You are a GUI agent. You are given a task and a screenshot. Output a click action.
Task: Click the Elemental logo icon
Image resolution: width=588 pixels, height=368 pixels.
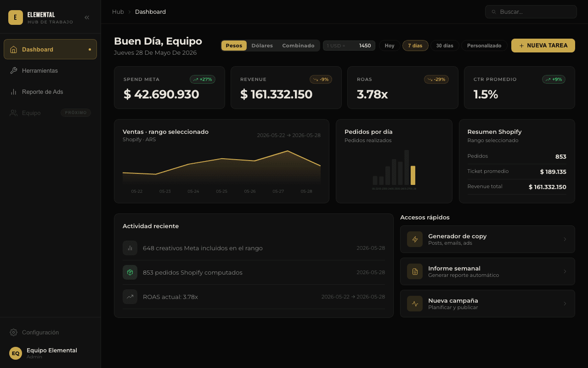(x=16, y=17)
